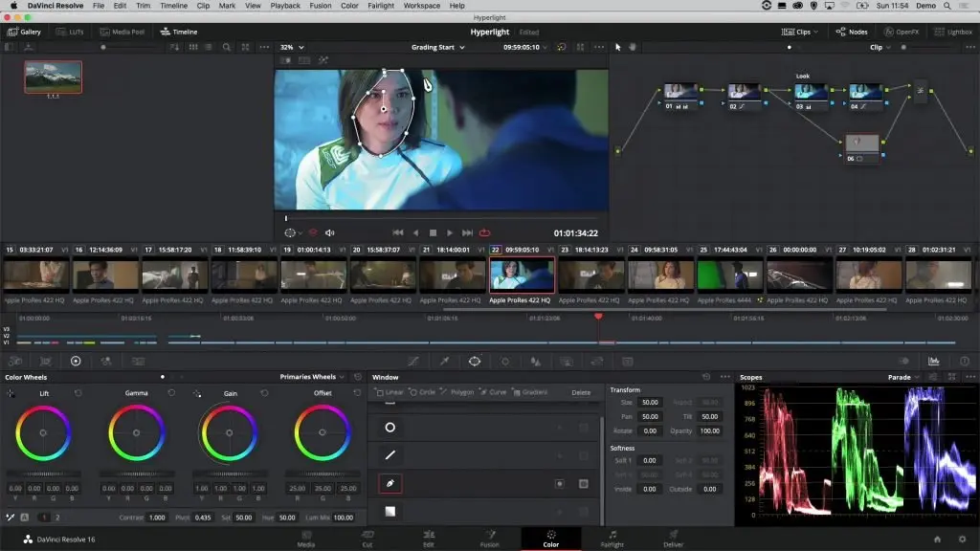Open the Power Window palette
Image resolution: width=980 pixels, height=551 pixels.
click(474, 362)
